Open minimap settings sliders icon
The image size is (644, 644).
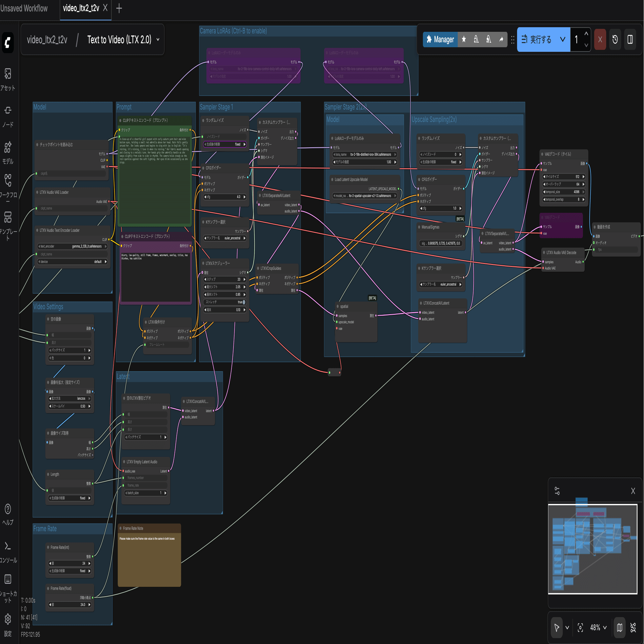(557, 491)
